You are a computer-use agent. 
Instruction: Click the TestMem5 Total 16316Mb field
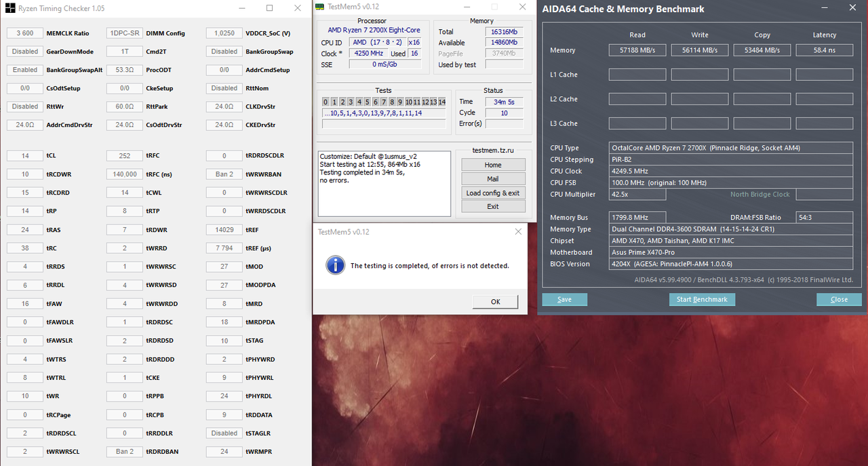[x=504, y=32]
